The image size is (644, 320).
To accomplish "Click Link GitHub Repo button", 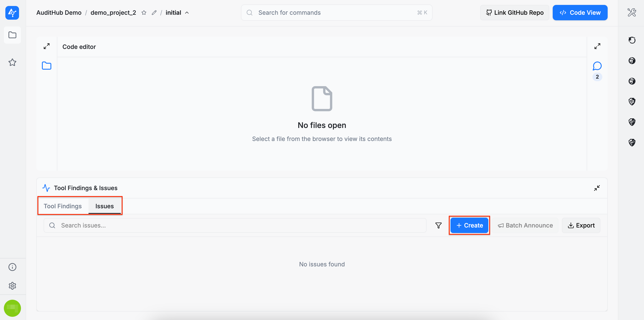I will (514, 12).
